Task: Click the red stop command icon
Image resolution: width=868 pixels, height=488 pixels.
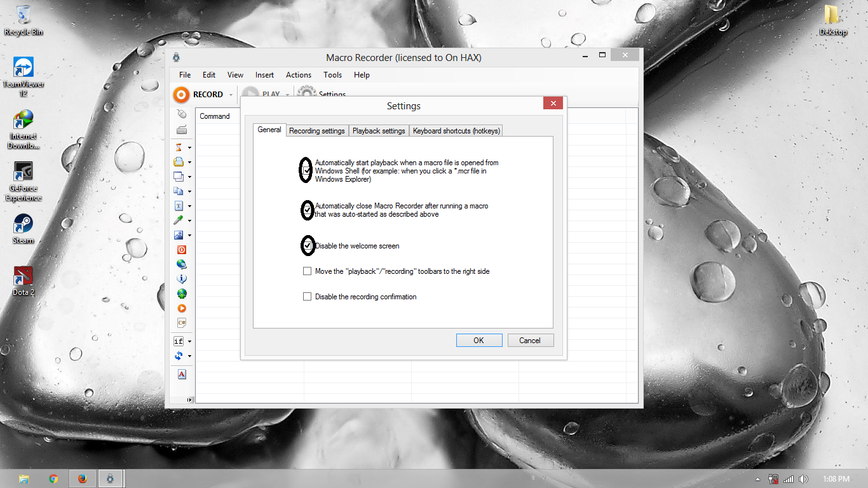Action: 181,249
